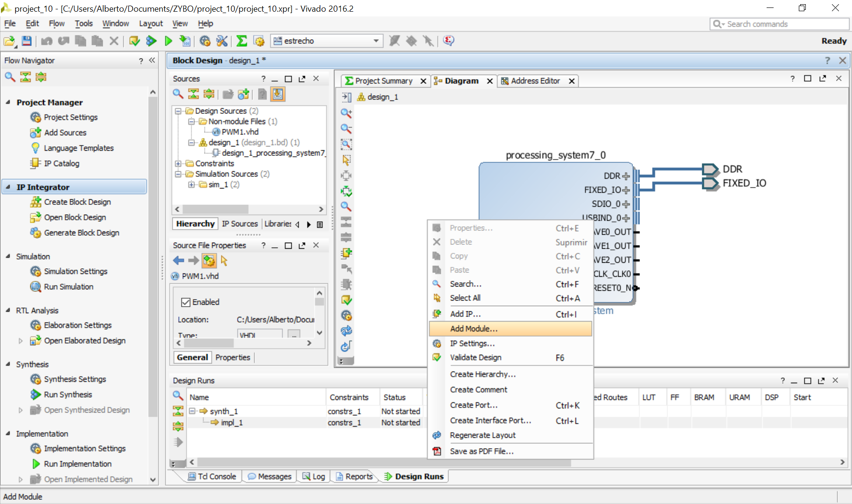Click the Paste icon on the main toolbar
This screenshot has height=504, width=852.
tap(97, 41)
